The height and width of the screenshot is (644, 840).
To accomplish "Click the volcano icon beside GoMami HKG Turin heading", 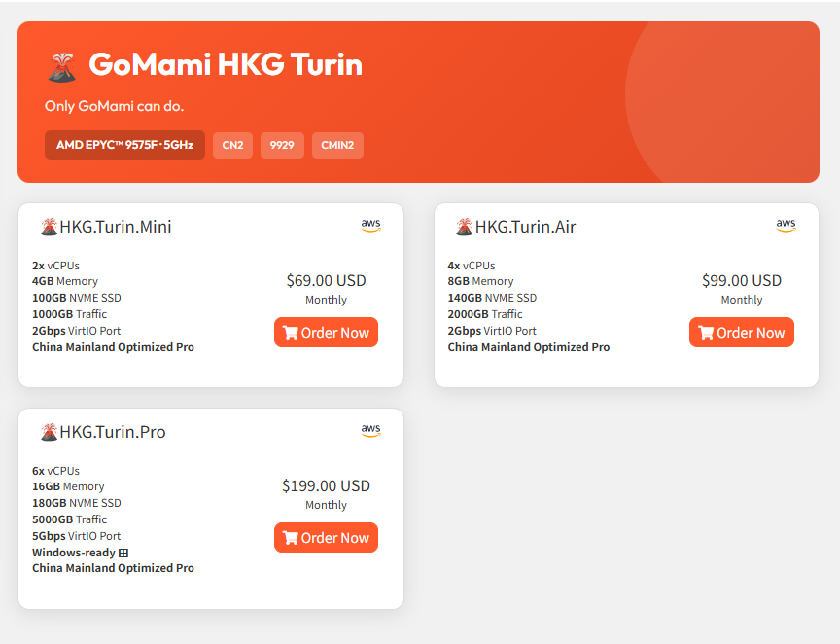I will point(61,66).
